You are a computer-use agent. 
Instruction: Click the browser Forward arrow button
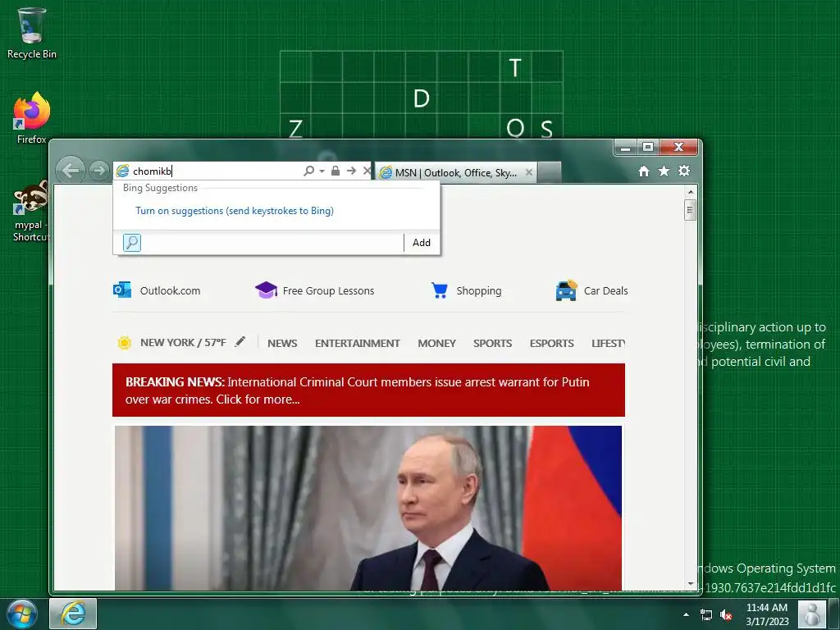point(98,171)
